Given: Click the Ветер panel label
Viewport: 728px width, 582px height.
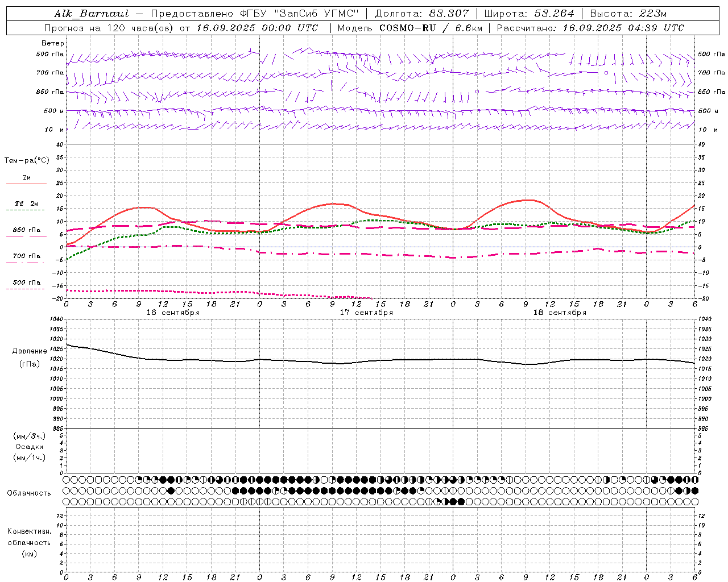Looking at the screenshot, I should click(x=53, y=43).
